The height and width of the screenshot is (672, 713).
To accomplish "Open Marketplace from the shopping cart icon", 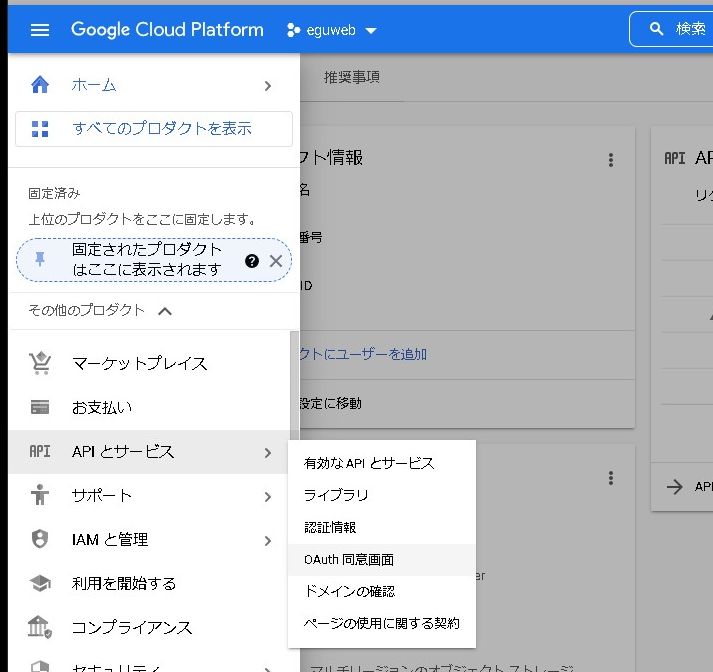I will tap(40, 363).
